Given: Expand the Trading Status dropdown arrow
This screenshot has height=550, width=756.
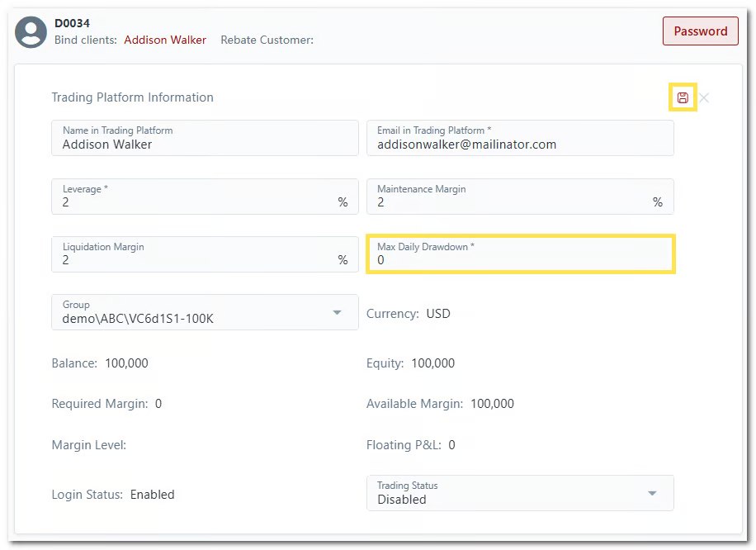Looking at the screenshot, I should point(652,493).
